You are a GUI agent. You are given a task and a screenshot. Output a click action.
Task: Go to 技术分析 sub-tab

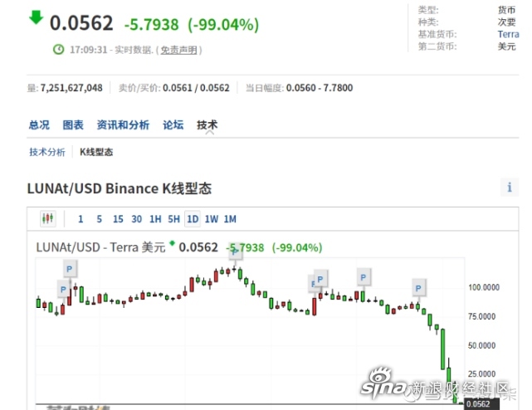[47, 152]
